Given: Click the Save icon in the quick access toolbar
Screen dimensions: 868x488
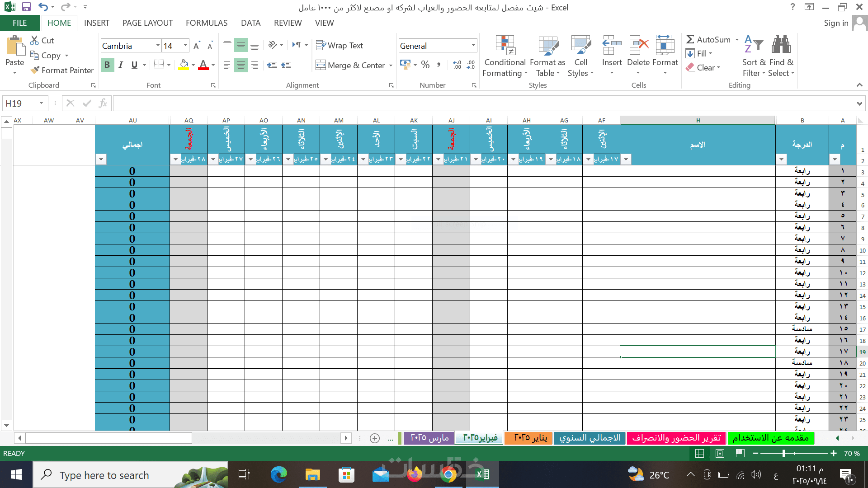Looking at the screenshot, I should pyautogui.click(x=26, y=7).
